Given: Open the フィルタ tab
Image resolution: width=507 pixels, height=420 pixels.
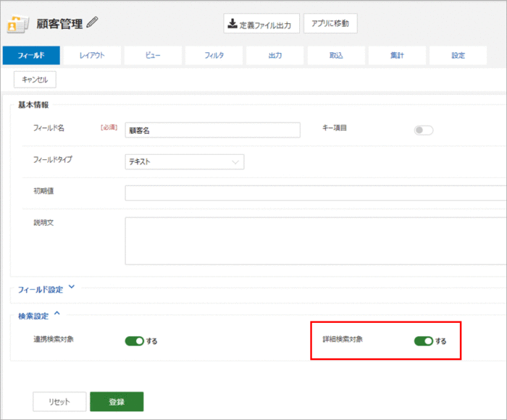Looking at the screenshot, I should click(x=214, y=55).
